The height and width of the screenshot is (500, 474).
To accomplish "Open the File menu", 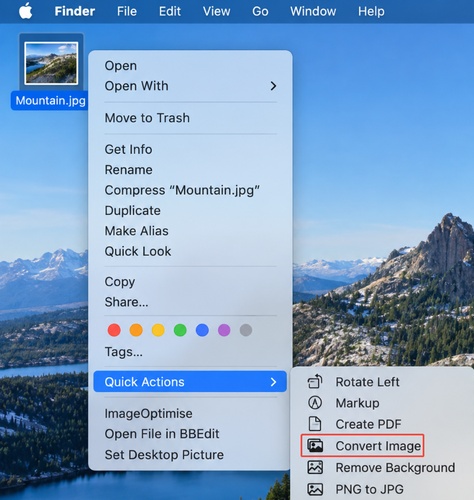I will [x=127, y=11].
